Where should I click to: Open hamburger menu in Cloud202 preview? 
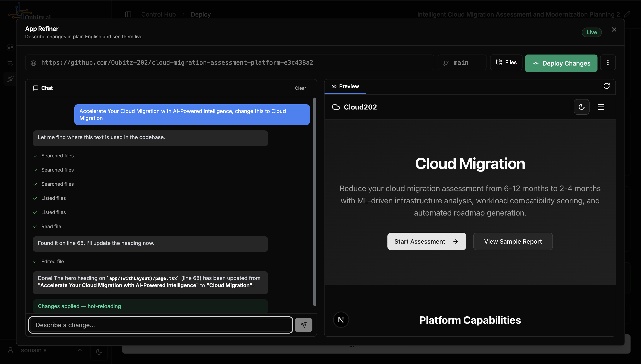pos(601,107)
